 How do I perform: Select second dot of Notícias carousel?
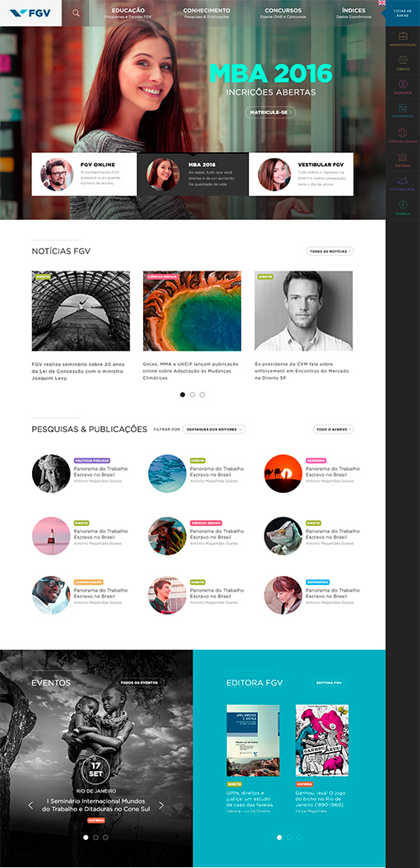[192, 395]
